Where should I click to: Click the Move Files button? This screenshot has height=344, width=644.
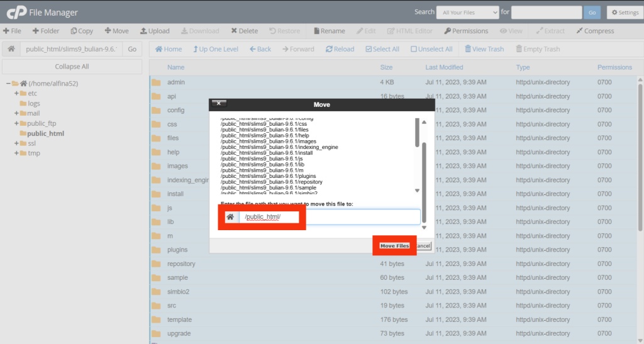394,246
